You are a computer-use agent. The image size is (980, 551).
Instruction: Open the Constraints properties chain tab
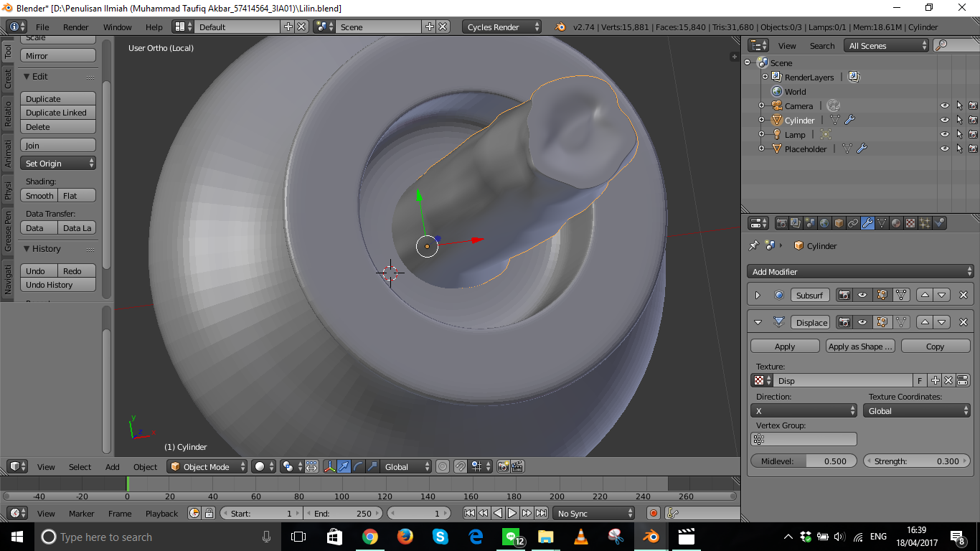[x=853, y=223]
